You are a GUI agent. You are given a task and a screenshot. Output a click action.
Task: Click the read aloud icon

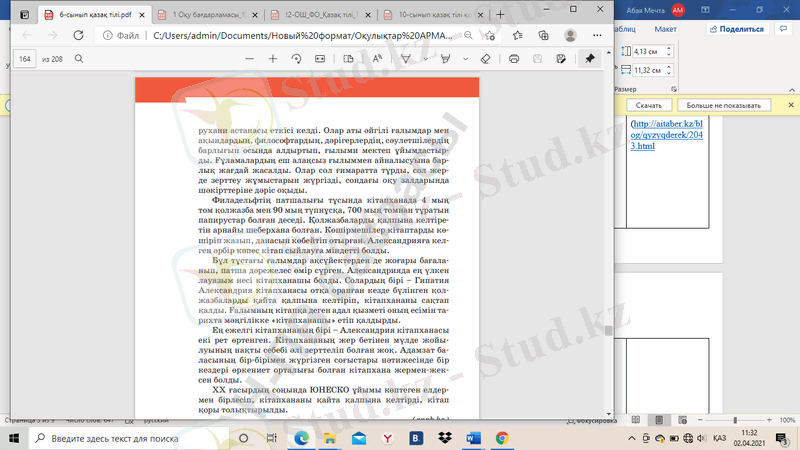click(x=378, y=59)
